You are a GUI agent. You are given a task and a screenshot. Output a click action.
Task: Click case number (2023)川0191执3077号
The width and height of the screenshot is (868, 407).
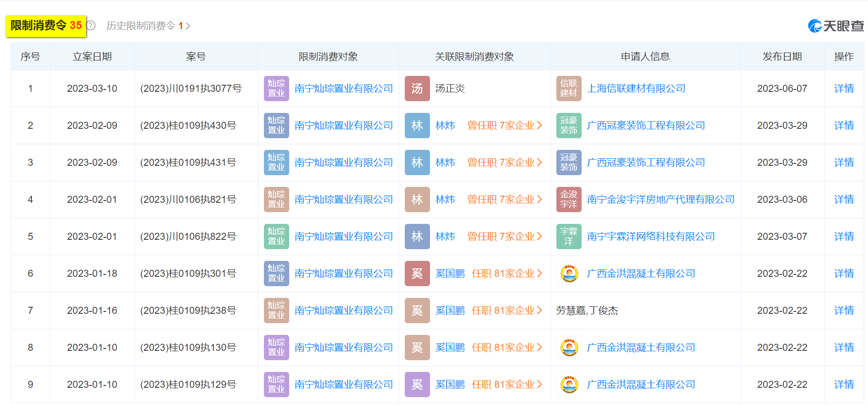coord(191,89)
